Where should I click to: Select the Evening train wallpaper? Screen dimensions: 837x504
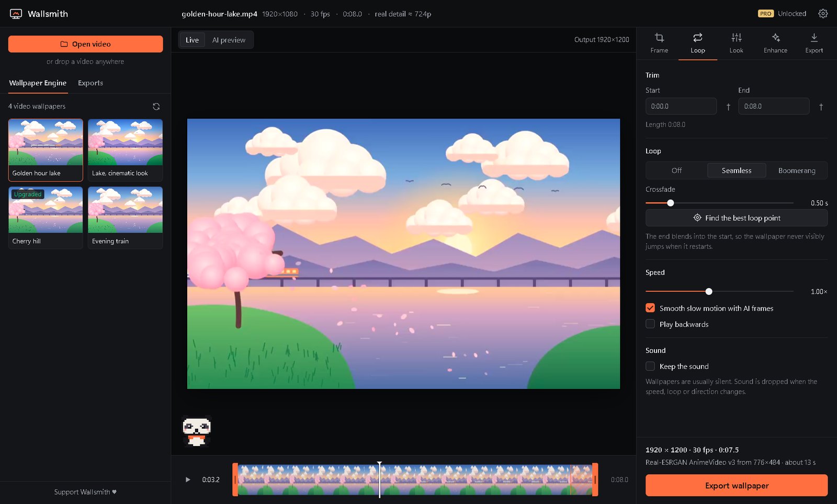tap(125, 218)
